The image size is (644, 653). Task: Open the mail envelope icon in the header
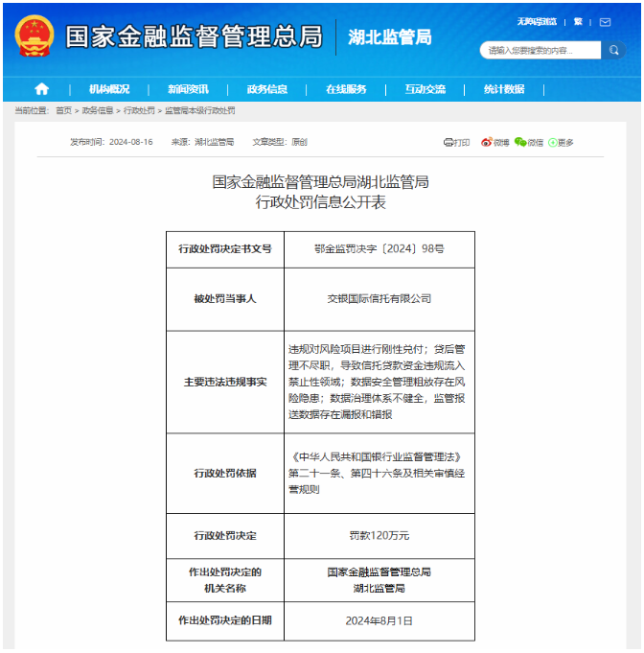pos(605,22)
